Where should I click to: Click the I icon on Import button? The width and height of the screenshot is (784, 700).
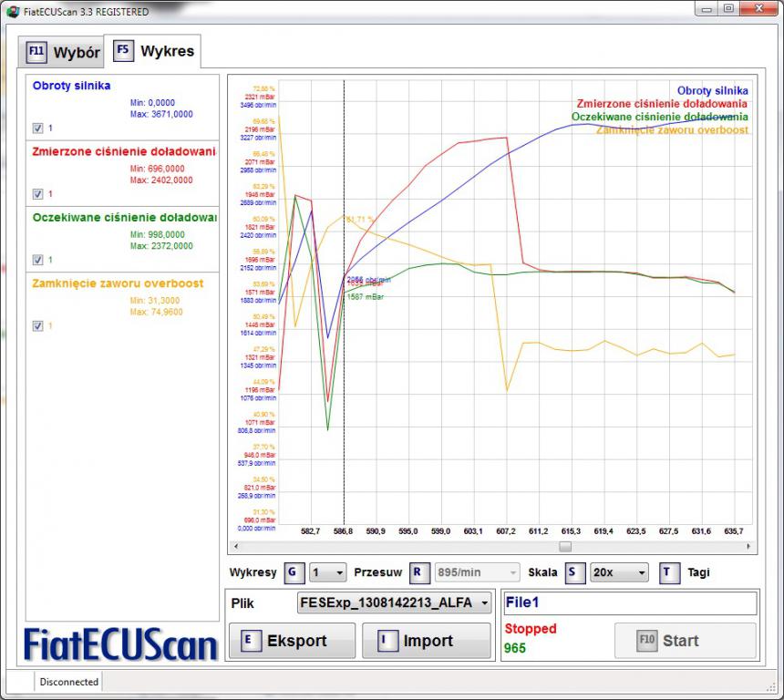387,641
